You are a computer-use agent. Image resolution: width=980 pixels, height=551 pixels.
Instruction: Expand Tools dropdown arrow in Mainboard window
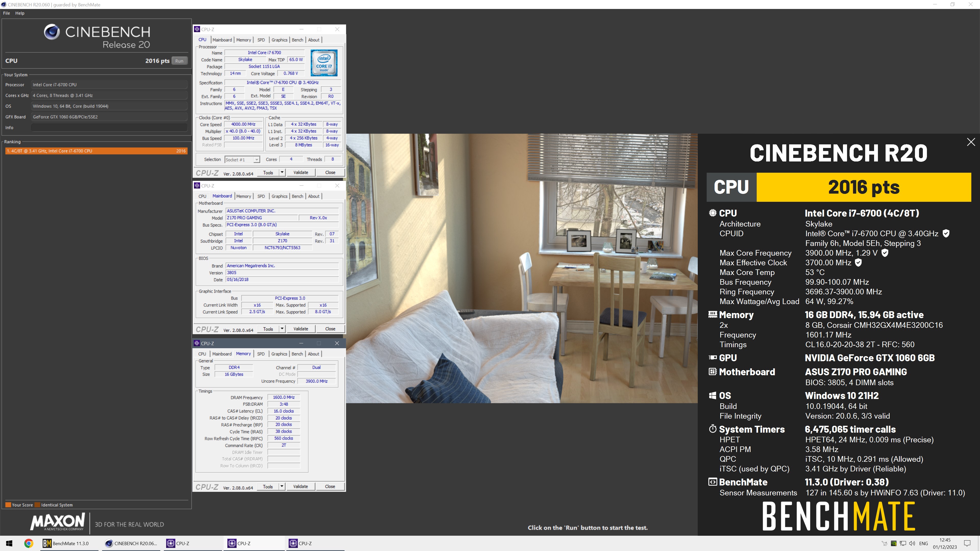tap(282, 329)
